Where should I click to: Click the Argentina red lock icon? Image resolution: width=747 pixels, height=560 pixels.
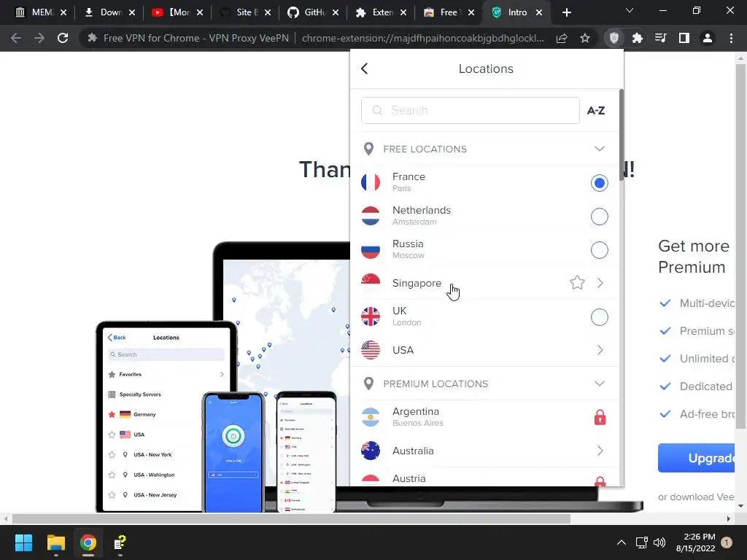coord(600,417)
